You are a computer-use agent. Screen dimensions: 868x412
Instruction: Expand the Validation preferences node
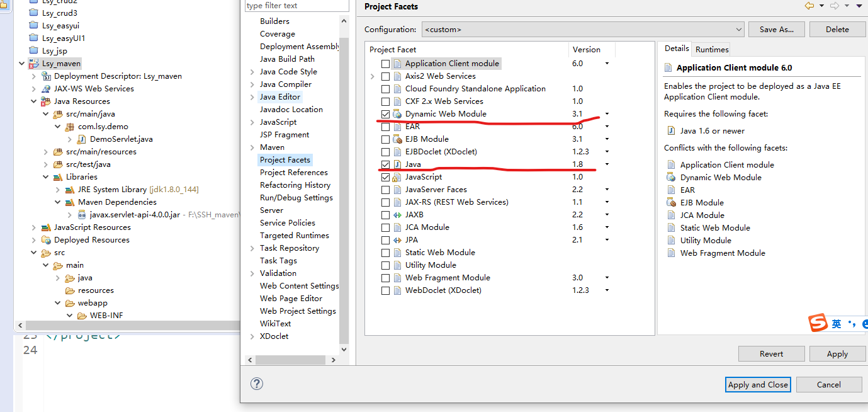252,273
